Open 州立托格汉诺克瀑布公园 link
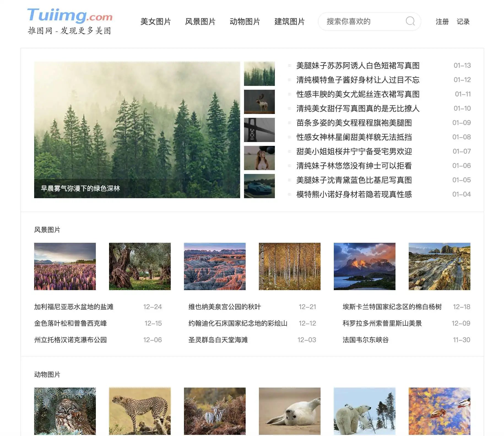Screen dimensions: 504x436 [x=71, y=340]
